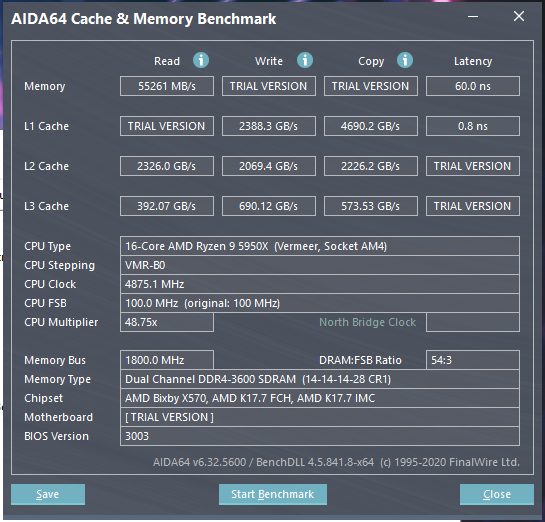This screenshot has width=545, height=522.
Task: Click the L3 Cache Copy 573.53 GB/s box
Action: point(371,206)
